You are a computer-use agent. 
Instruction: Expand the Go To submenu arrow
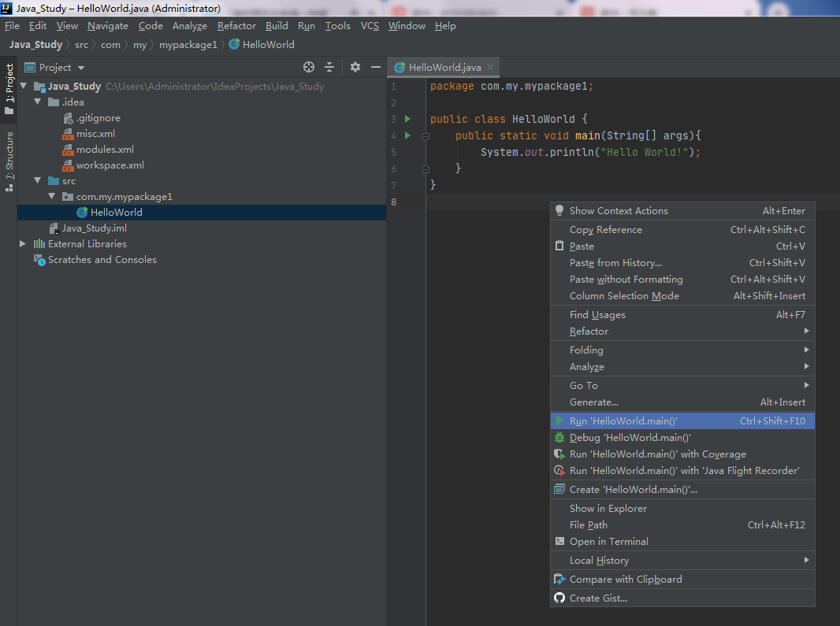[x=806, y=385]
